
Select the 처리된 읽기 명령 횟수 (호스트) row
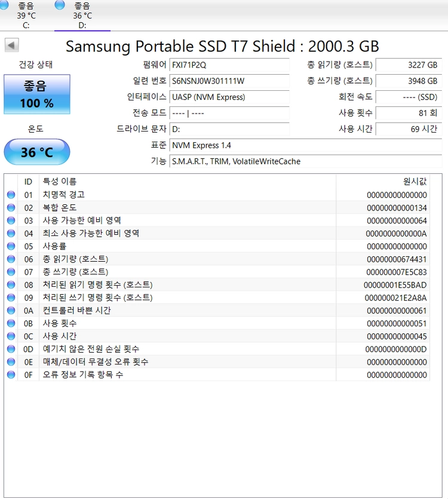(217, 284)
